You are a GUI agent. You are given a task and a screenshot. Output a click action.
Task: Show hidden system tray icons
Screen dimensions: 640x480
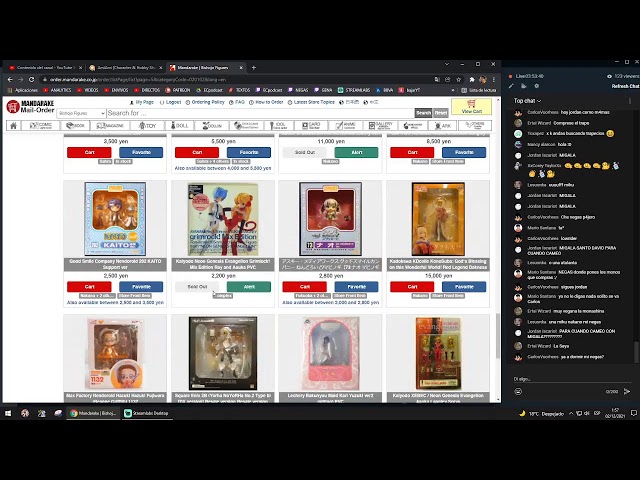pyautogui.click(x=571, y=413)
